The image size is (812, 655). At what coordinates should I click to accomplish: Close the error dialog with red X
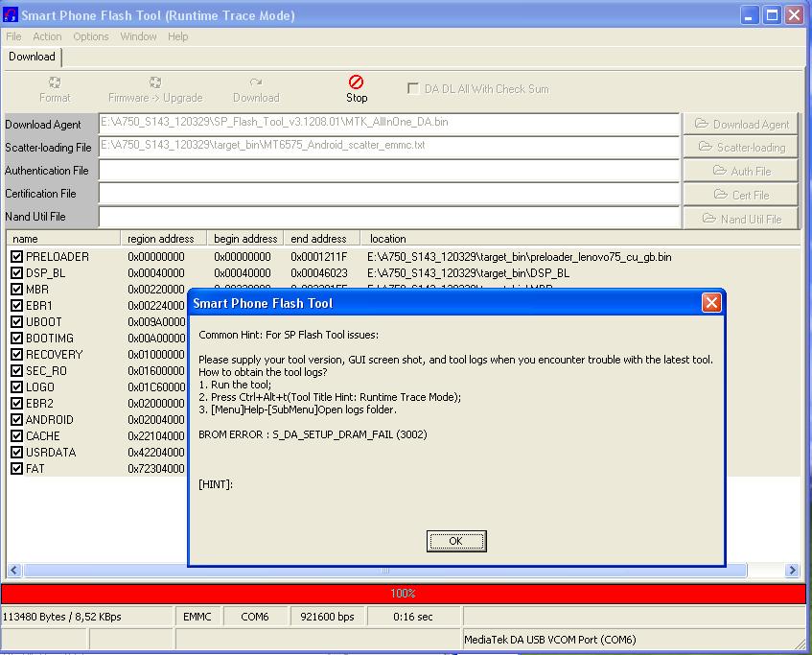coord(711,303)
